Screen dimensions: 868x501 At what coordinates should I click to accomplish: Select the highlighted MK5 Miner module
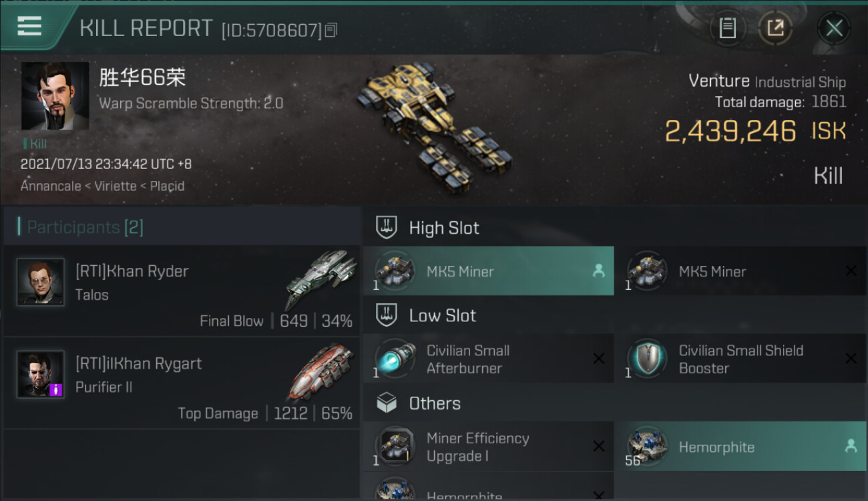489,271
